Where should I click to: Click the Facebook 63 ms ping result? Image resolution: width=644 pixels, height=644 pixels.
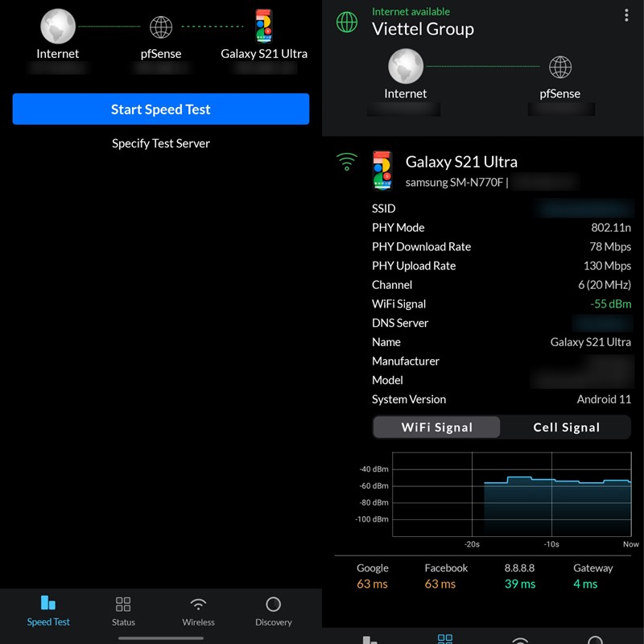coord(446,576)
